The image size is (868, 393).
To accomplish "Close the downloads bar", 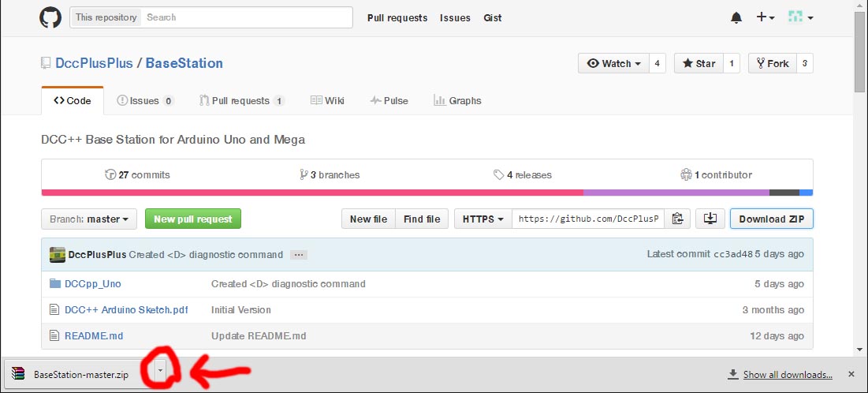I will [x=851, y=375].
